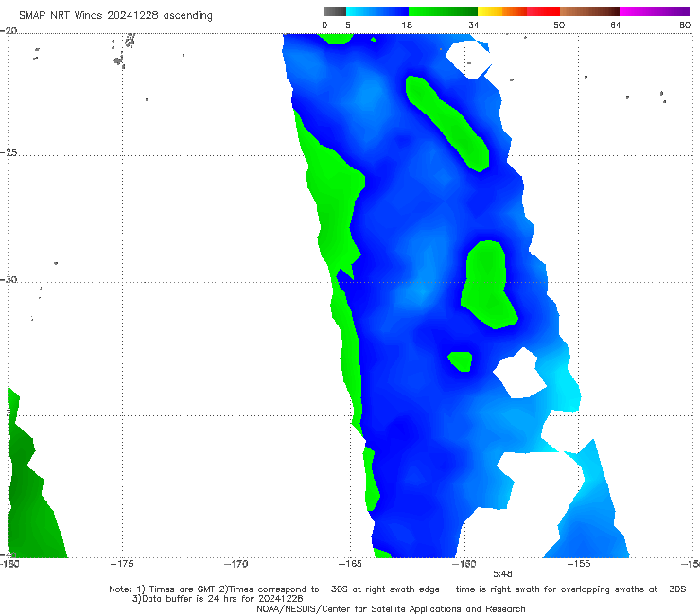Click the color bar label '18'

click(x=407, y=26)
